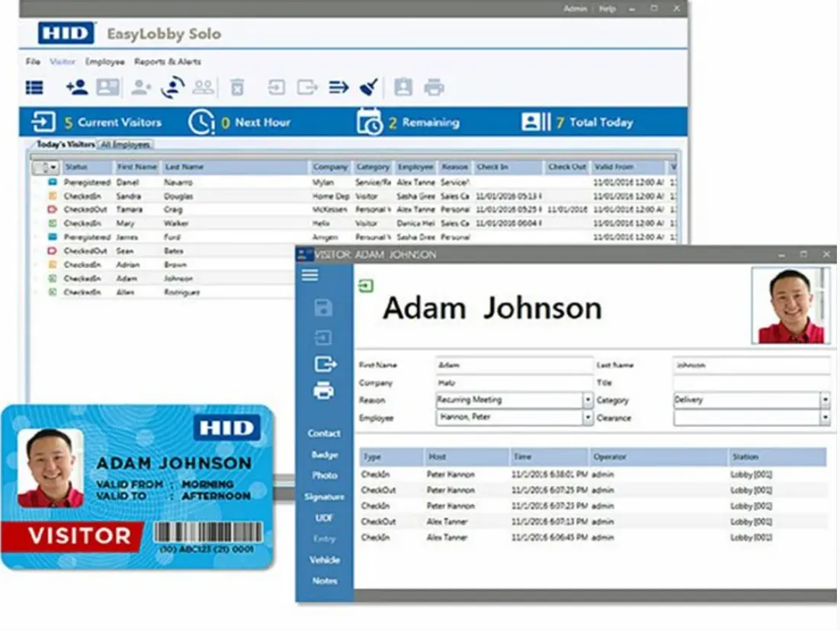Click the Admin link in title bar
Screen dimensions: 840x630
tap(575, 9)
